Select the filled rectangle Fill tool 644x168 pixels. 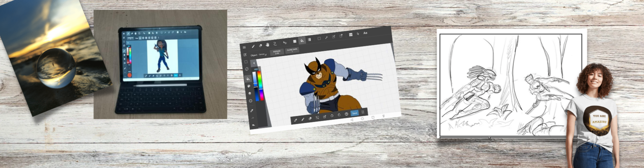(x=295, y=41)
